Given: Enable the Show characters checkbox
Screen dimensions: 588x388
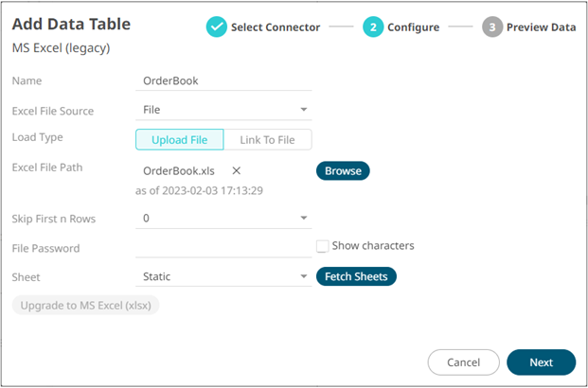Looking at the screenshot, I should point(323,246).
